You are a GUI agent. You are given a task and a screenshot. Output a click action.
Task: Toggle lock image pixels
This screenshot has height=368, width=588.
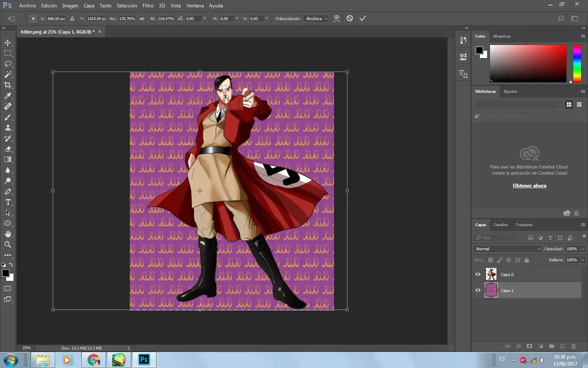point(499,260)
